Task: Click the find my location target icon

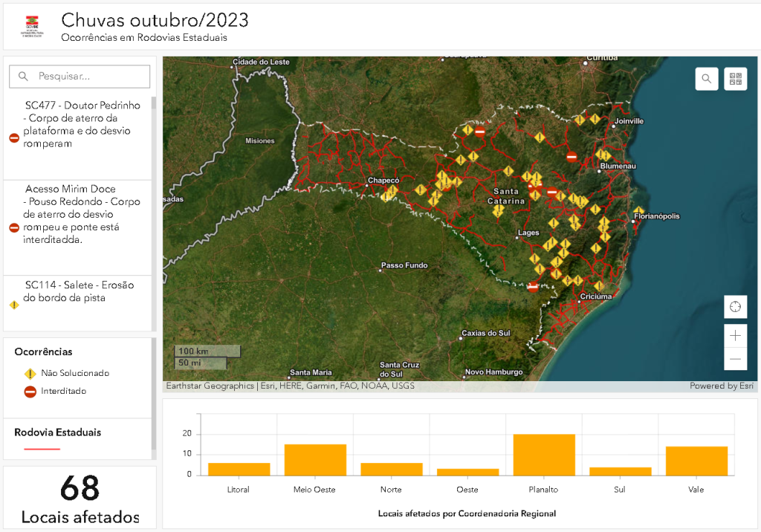Action: pos(735,307)
